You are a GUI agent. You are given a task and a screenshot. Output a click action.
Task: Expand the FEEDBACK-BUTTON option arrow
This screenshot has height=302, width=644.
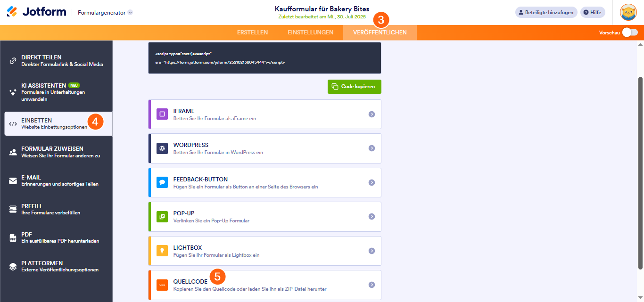coord(372,182)
